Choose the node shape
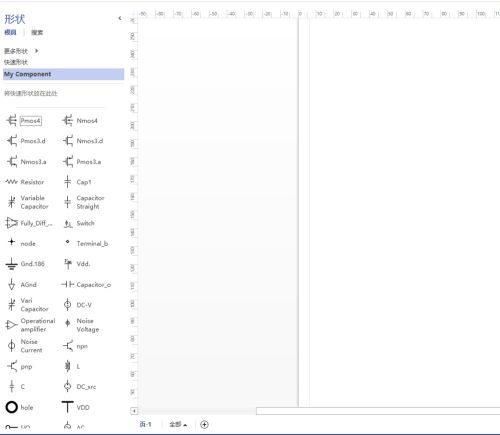500x435 pixels. pos(21,243)
